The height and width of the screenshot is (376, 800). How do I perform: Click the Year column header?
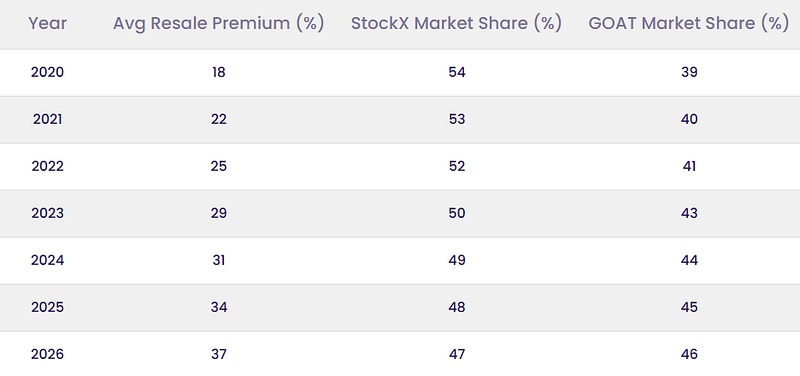coord(47,23)
